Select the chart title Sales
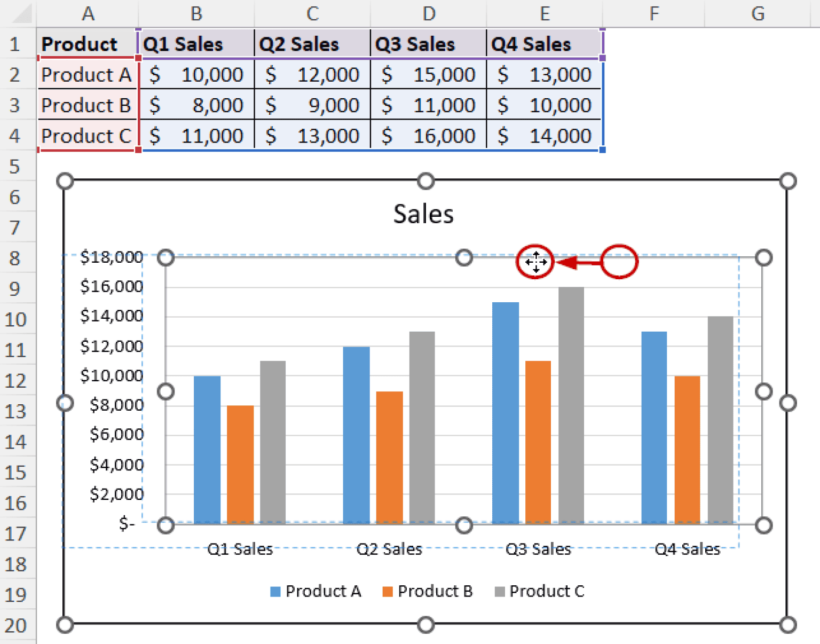This screenshot has width=820, height=644. point(423,214)
